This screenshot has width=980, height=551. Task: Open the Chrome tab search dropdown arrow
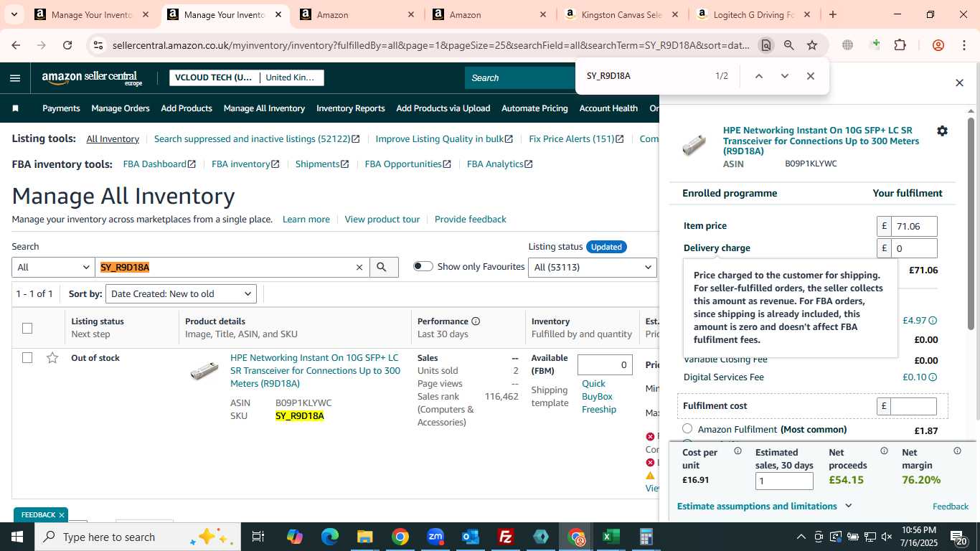[15, 14]
